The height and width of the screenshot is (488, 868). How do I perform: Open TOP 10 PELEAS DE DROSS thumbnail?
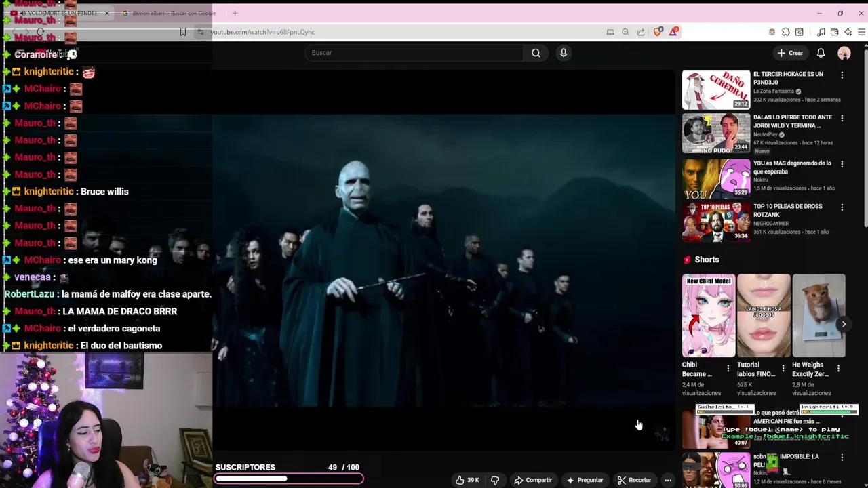click(716, 222)
